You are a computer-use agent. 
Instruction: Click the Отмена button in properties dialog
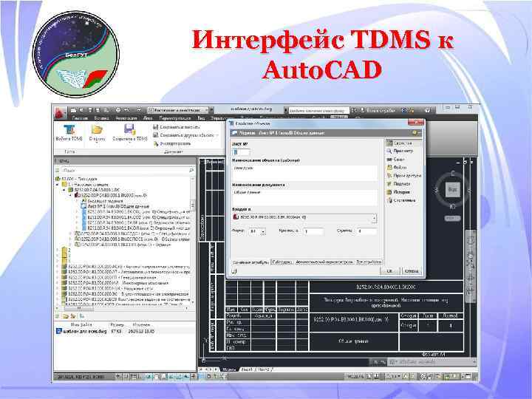pos(412,271)
